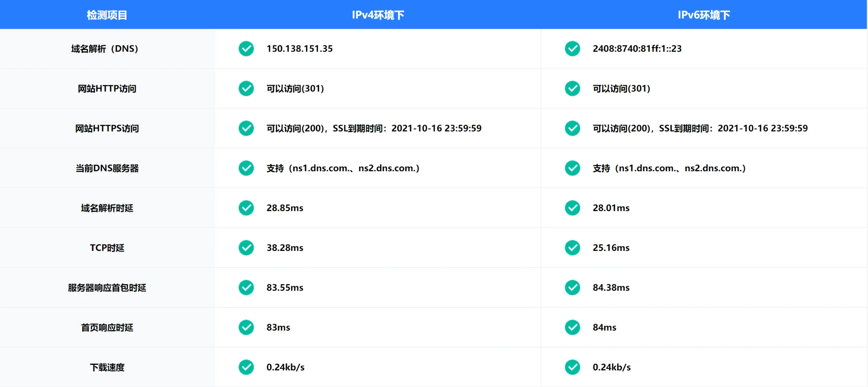Click IPv6 check icon in 网站HTTPS访问 row
The height and width of the screenshot is (387, 868).
pyautogui.click(x=572, y=128)
